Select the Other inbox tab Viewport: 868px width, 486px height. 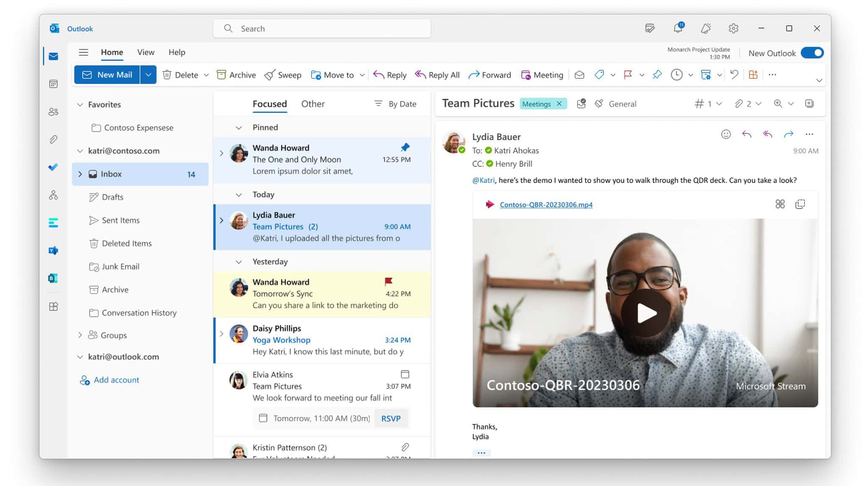pos(313,103)
